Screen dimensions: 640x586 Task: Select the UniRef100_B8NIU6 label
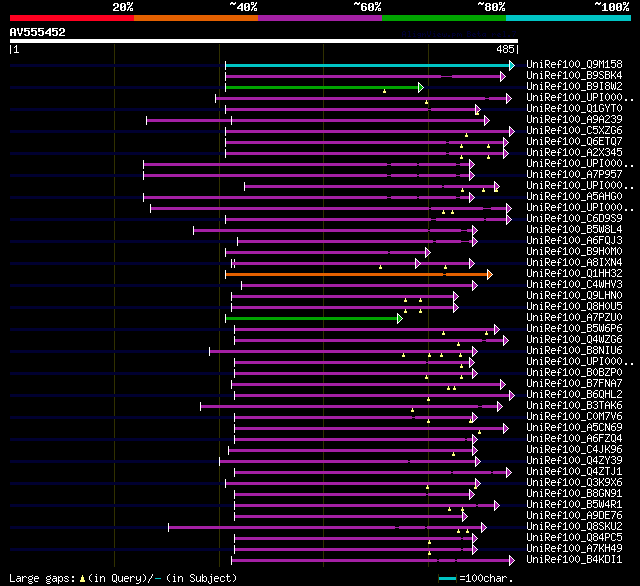[x=574, y=351]
